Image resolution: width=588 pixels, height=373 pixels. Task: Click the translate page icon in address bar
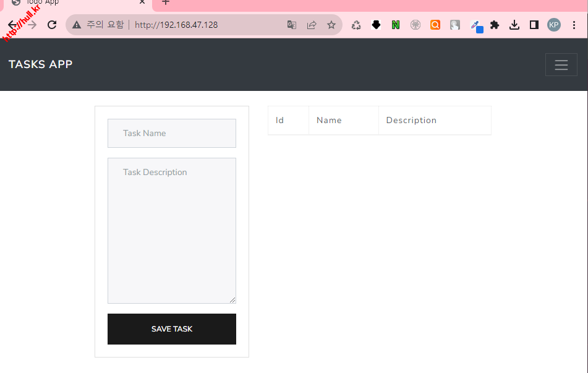pos(292,25)
